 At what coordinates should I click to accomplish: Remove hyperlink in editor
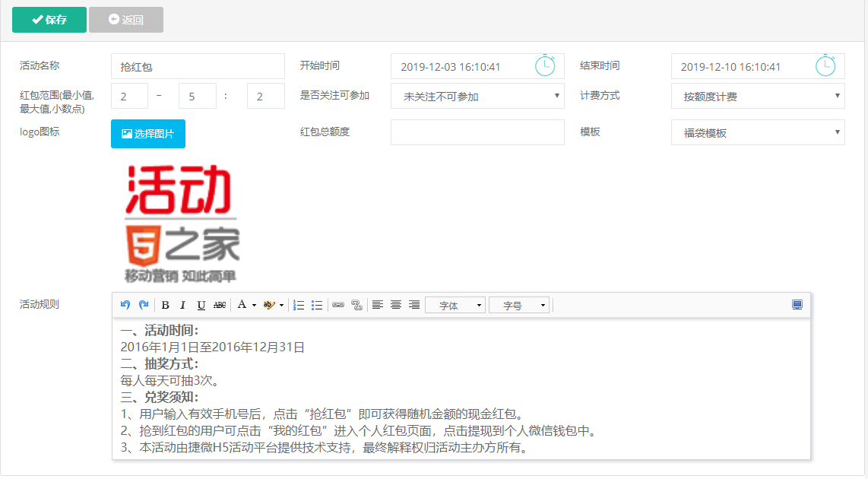point(356,305)
